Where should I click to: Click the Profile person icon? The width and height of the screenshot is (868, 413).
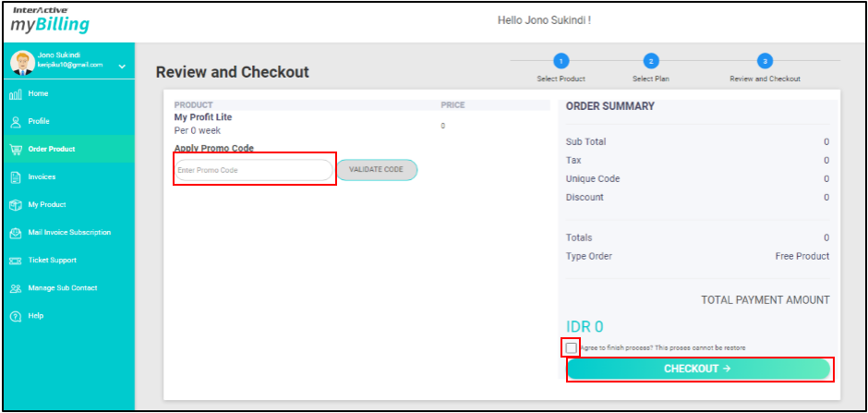pyautogui.click(x=15, y=122)
